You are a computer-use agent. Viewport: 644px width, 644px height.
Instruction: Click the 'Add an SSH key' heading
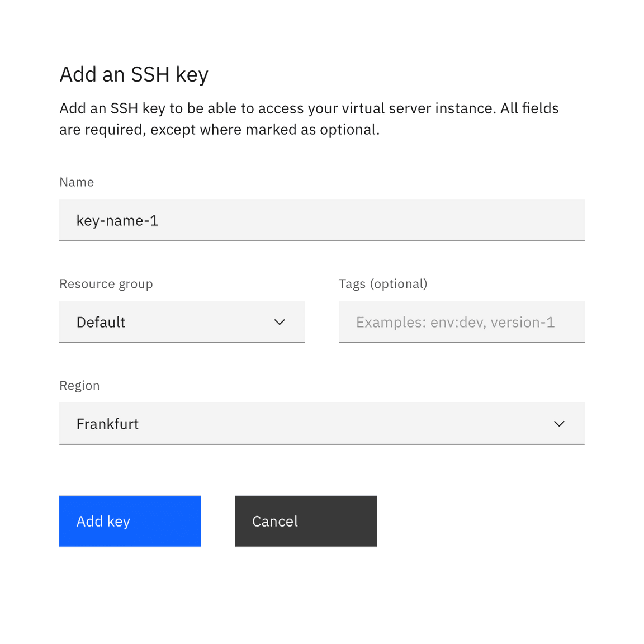[134, 75]
